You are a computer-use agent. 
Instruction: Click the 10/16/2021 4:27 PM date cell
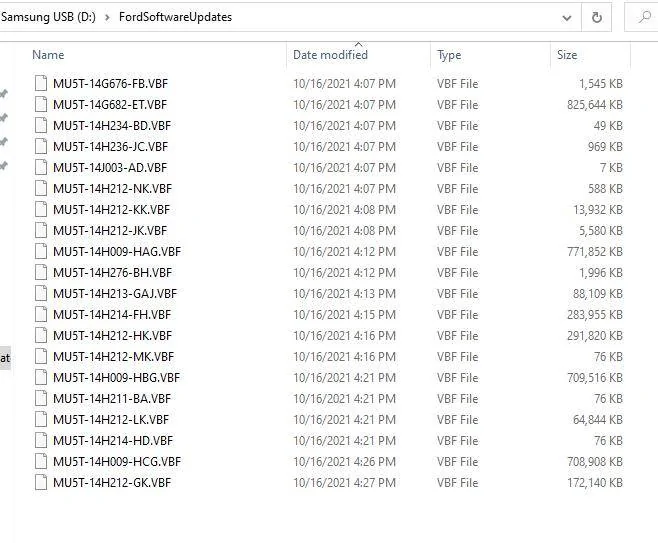click(344, 482)
